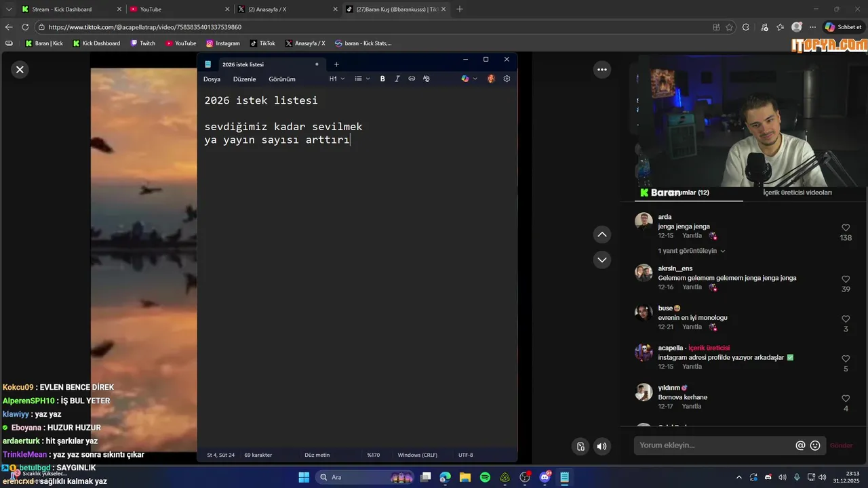Open the Görünüm menu
The height and width of the screenshot is (488, 868).
pyautogui.click(x=282, y=79)
